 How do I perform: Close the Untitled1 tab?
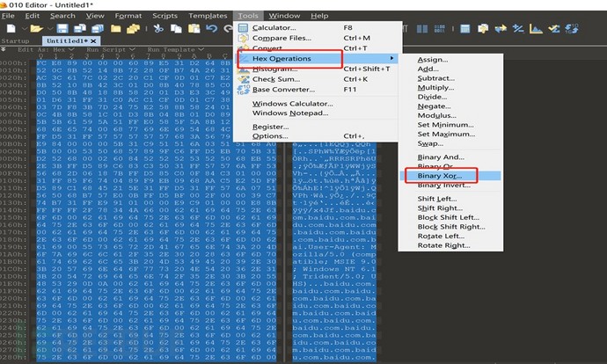(x=94, y=40)
